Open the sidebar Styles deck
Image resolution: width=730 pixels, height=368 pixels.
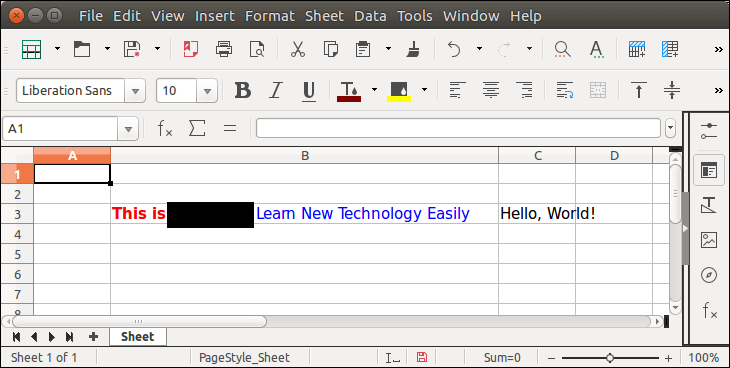[x=709, y=205]
